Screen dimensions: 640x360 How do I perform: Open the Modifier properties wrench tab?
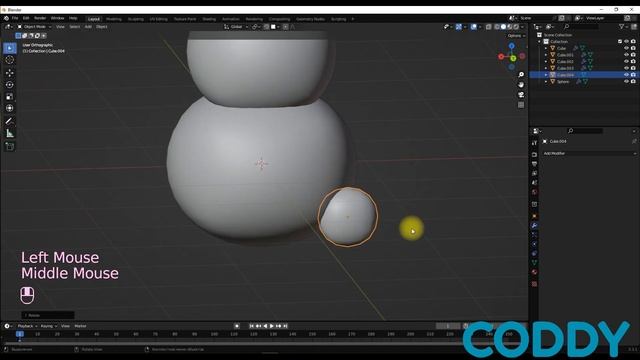(534, 225)
